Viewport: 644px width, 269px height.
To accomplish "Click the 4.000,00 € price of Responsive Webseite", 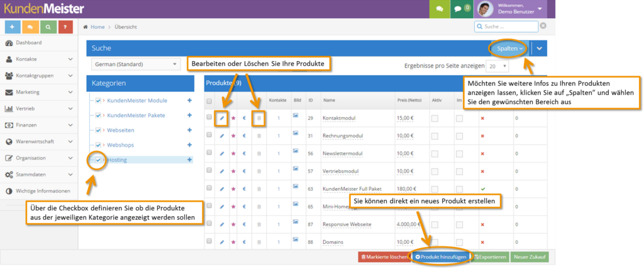I will point(408,224).
